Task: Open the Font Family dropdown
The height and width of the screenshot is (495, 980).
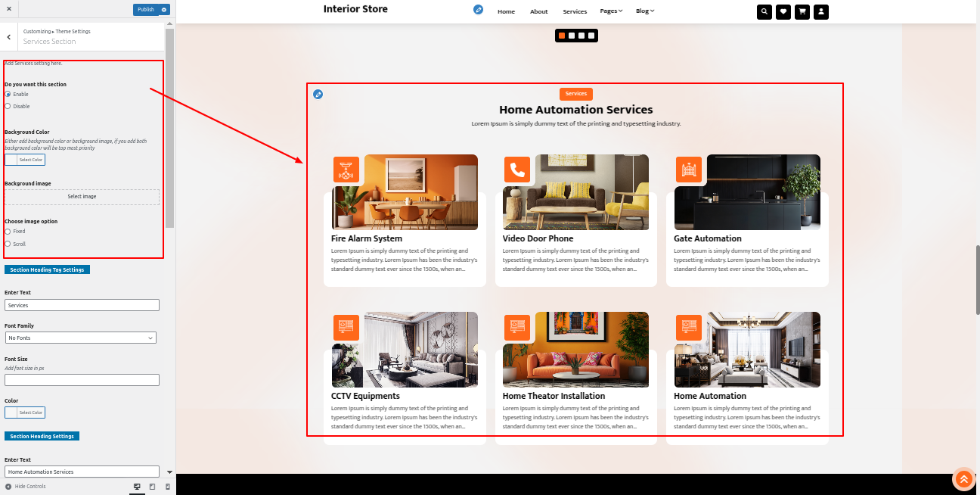Action: [80, 338]
